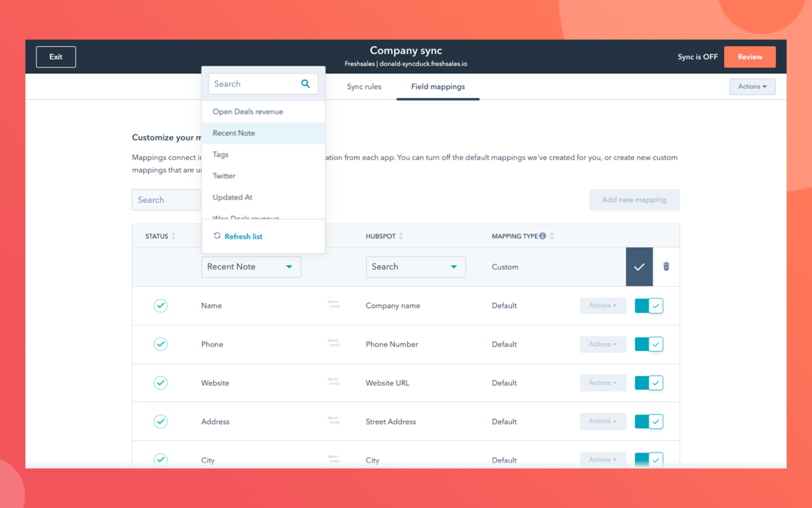This screenshot has height=508, width=812.
Task: Click the trash icon to delete custom mapping
Action: (666, 267)
